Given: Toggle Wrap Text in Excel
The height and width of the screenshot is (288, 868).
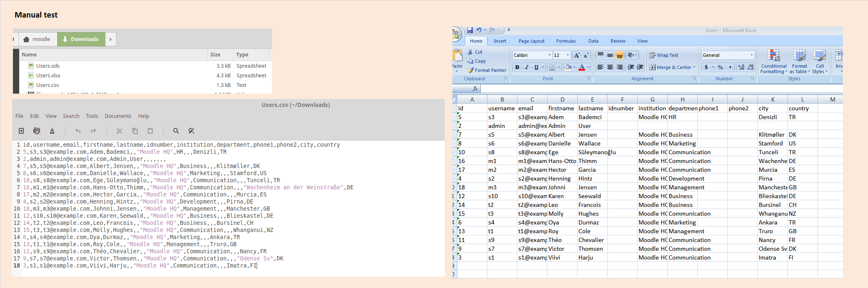Looking at the screenshot, I should click(x=664, y=55).
